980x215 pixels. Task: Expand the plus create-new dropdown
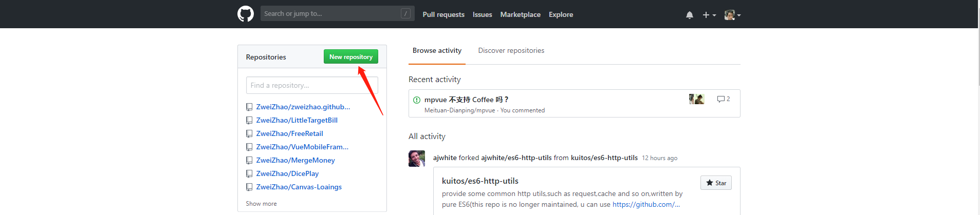coord(709,15)
